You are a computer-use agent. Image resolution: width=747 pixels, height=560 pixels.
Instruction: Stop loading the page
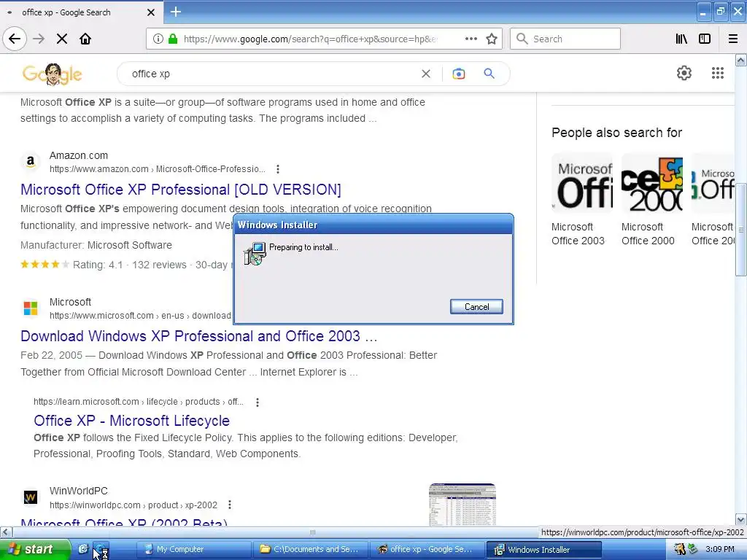pos(62,39)
